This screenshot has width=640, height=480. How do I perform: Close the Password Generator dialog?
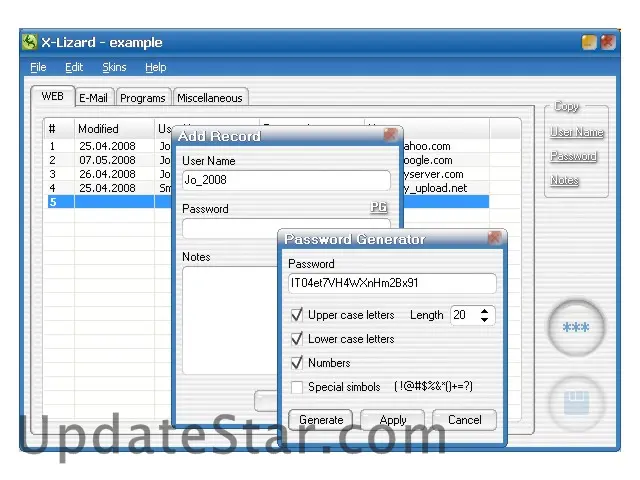pos(494,238)
